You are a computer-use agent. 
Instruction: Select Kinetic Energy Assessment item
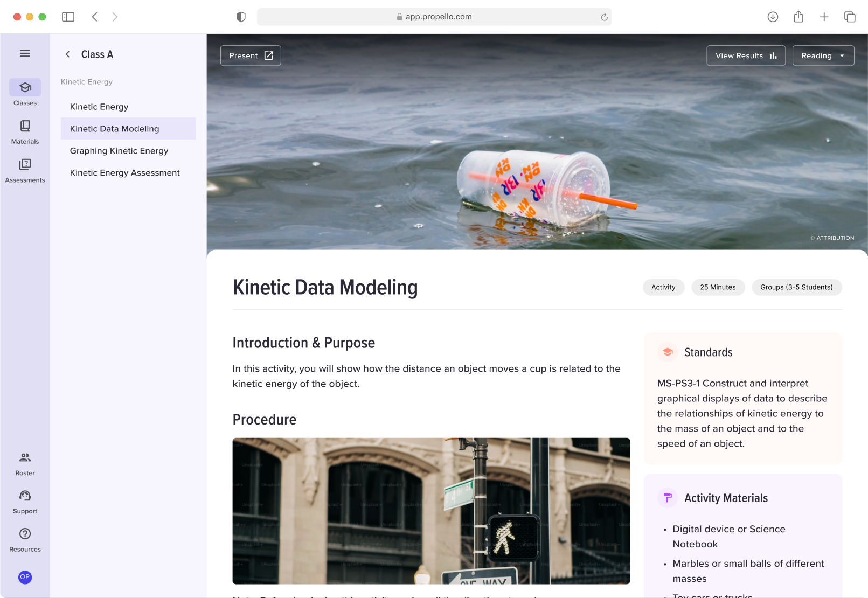128,173
